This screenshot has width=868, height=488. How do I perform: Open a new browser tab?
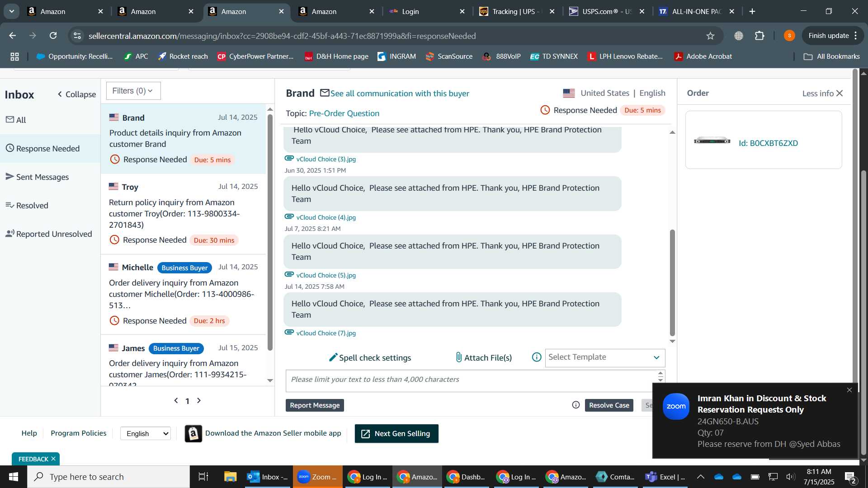click(x=752, y=11)
